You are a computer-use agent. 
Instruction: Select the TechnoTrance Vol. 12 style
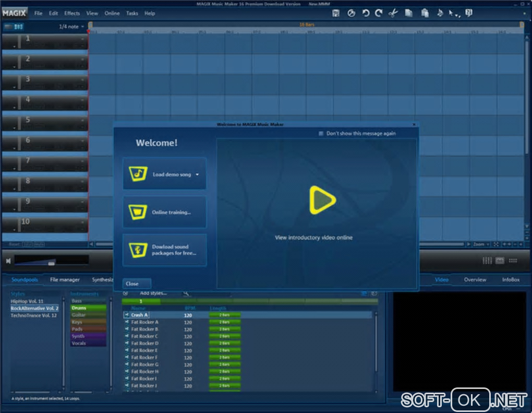(x=33, y=315)
